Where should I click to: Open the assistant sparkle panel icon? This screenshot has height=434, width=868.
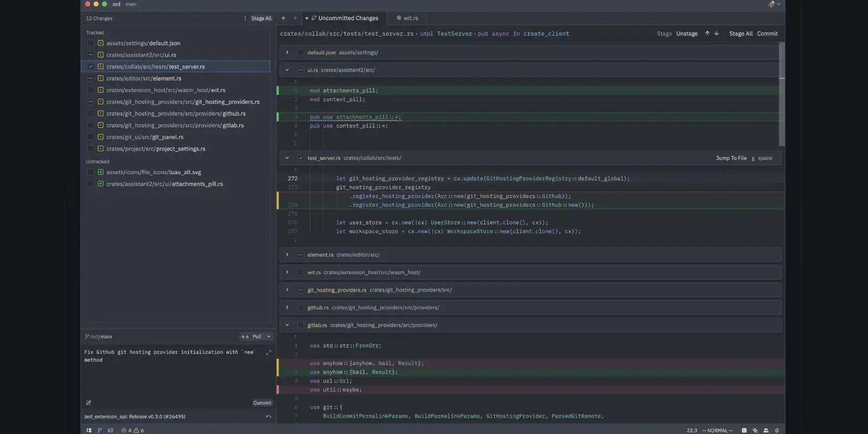[755, 430]
